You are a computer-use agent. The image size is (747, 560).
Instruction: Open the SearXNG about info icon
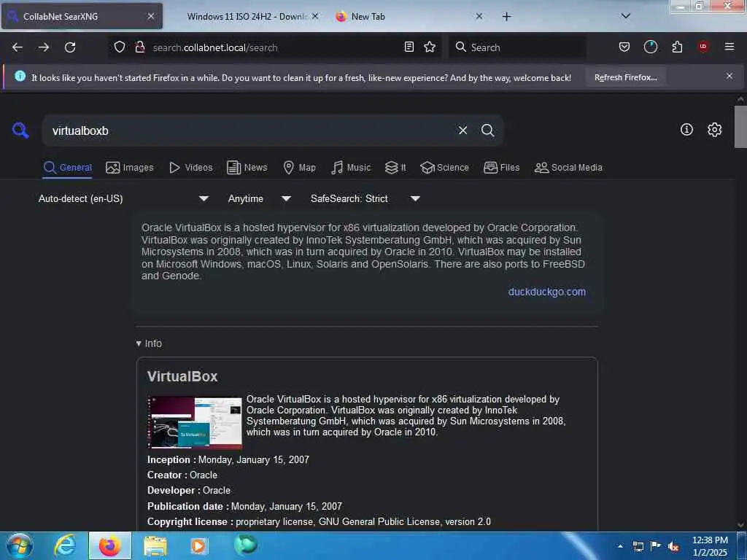[x=686, y=130]
